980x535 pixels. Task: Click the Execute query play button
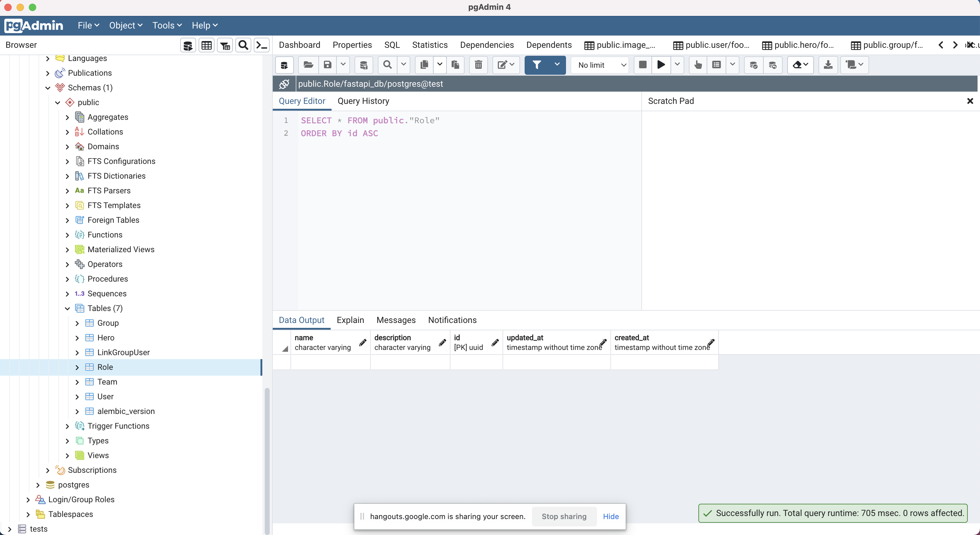pos(661,65)
